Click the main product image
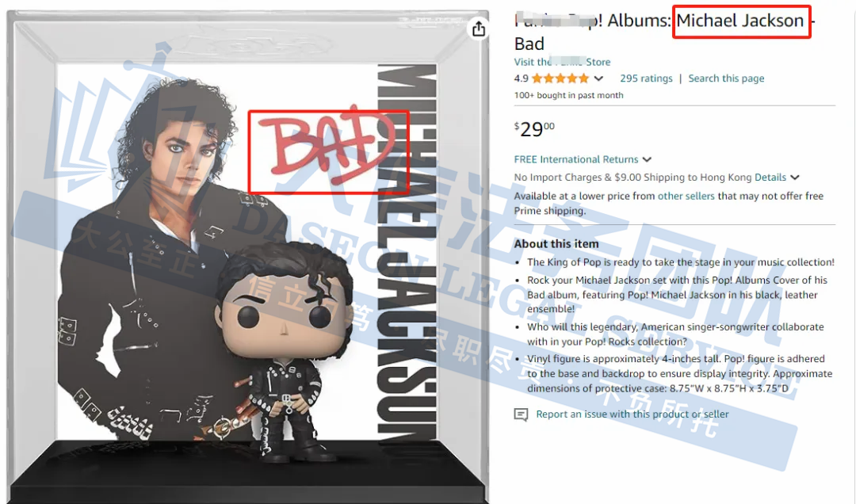Image resolution: width=856 pixels, height=504 pixels. pos(248,257)
